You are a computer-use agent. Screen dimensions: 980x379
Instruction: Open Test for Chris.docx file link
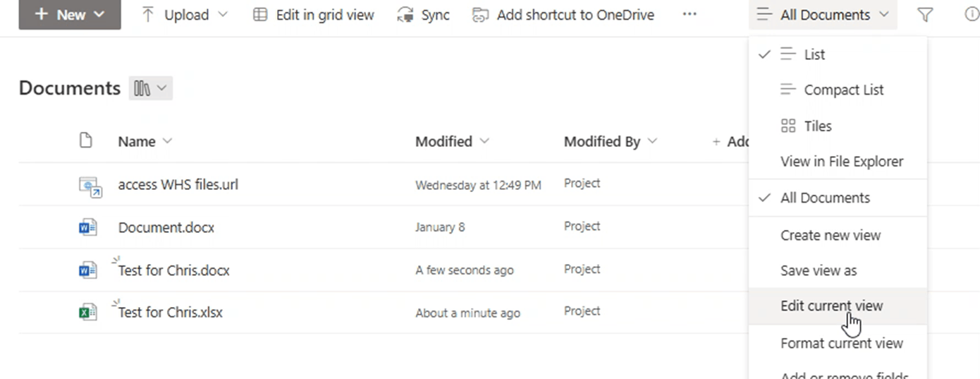tap(173, 270)
